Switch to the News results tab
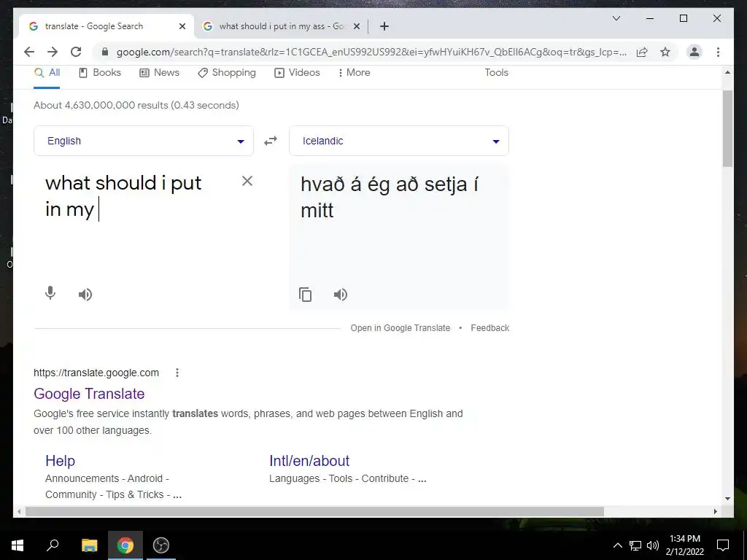The width and height of the screenshot is (747, 560). point(159,72)
